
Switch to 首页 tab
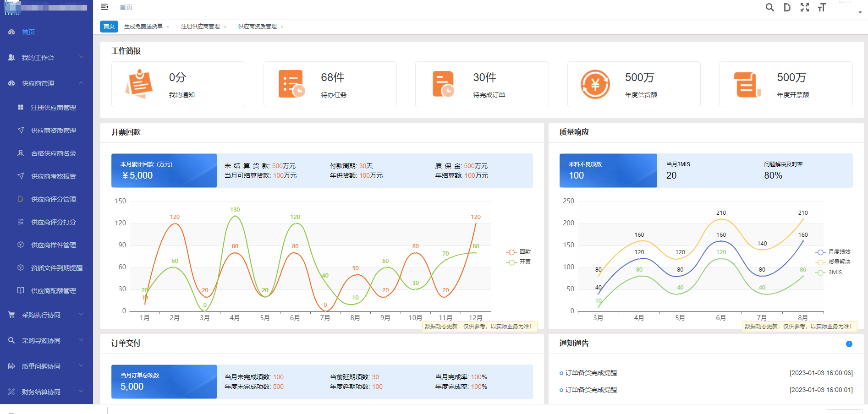(109, 27)
